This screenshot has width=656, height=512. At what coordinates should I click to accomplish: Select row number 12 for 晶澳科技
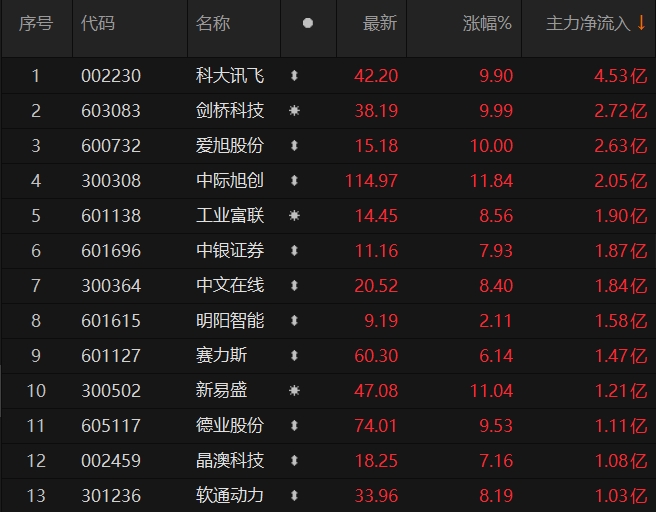[x=36, y=461]
